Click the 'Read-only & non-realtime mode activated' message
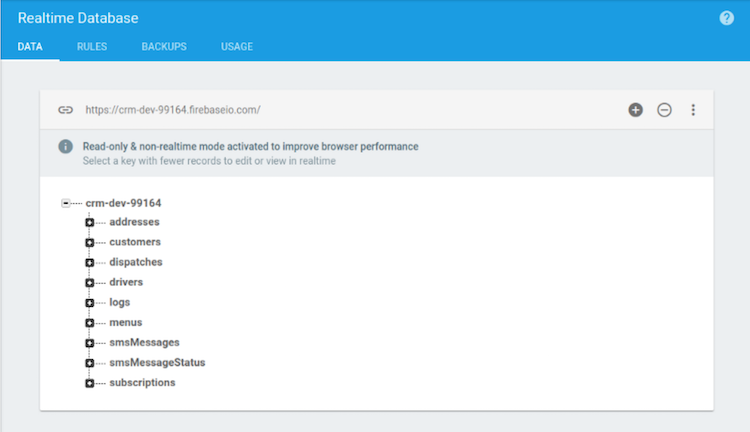Image resolution: width=750 pixels, height=432 pixels. (251, 146)
